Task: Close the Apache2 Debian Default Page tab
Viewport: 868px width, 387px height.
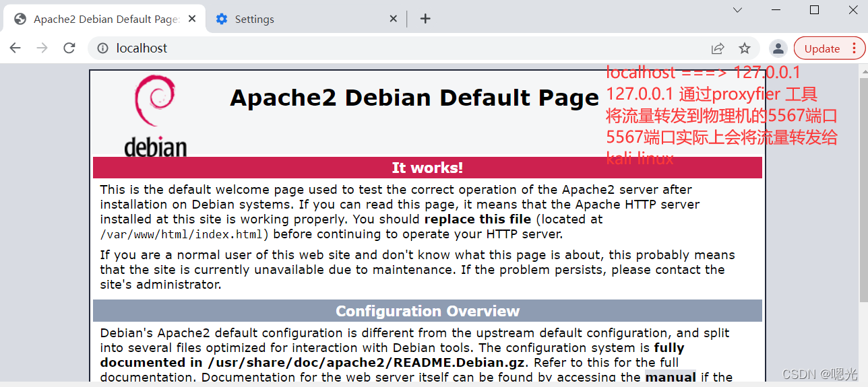Action: [192, 19]
